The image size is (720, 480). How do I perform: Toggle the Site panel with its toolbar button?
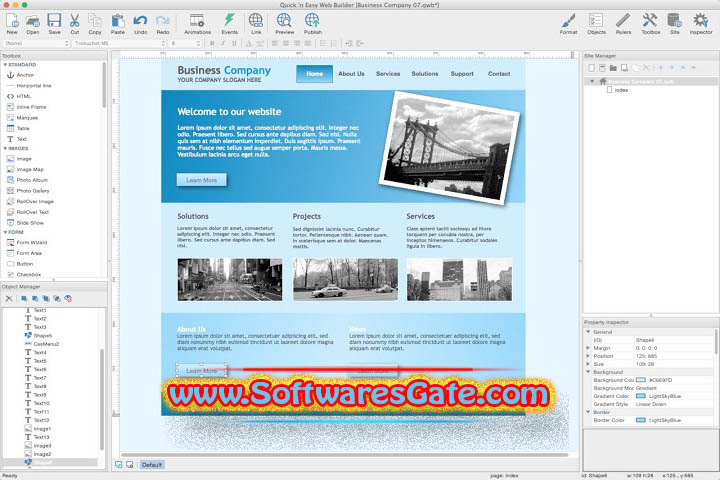(674, 23)
